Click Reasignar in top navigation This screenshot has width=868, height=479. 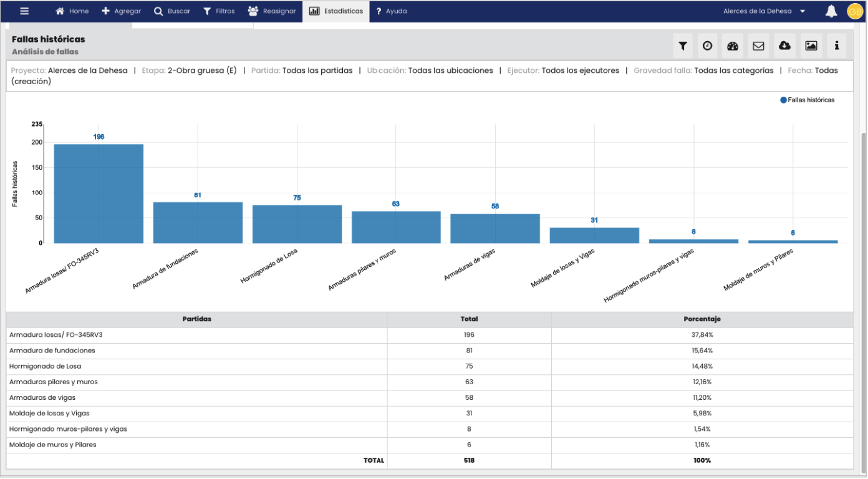272,11
